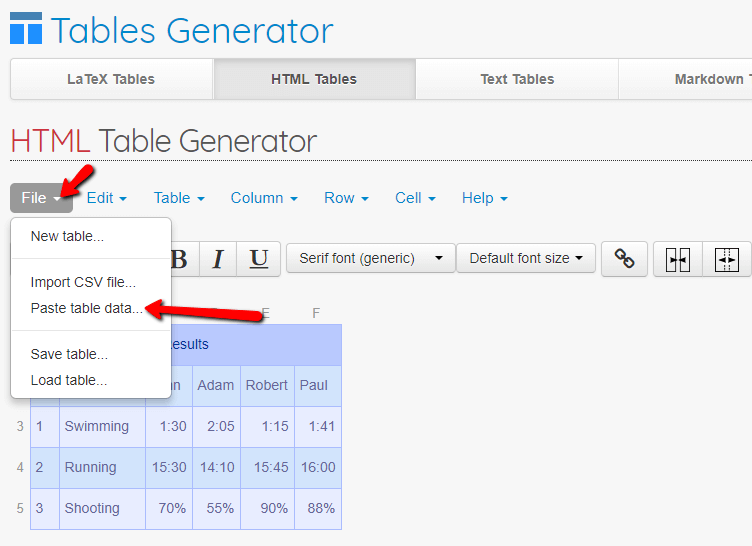Viewport: 752px width, 546px height.
Task: Open the Cell menu
Action: pyautogui.click(x=415, y=198)
